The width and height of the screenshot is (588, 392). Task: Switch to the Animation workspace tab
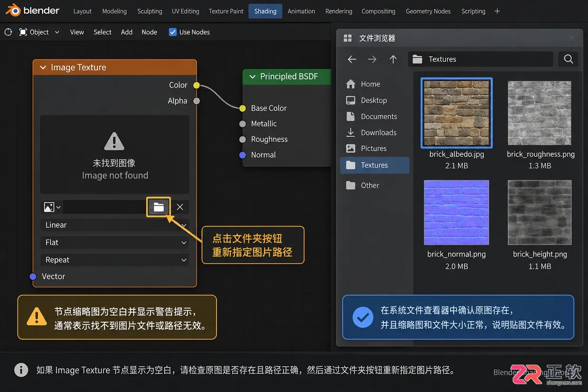click(x=301, y=11)
